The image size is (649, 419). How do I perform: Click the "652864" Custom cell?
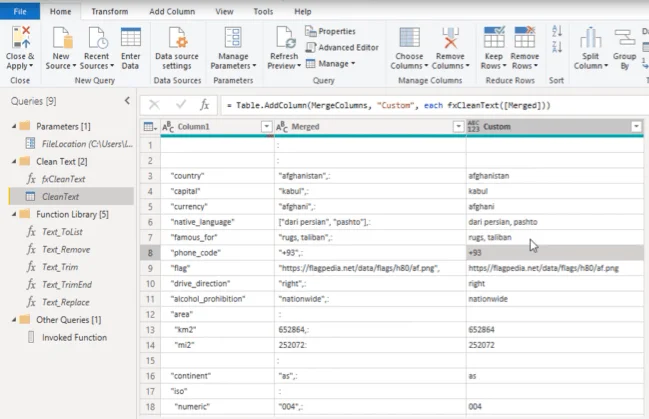(555, 330)
